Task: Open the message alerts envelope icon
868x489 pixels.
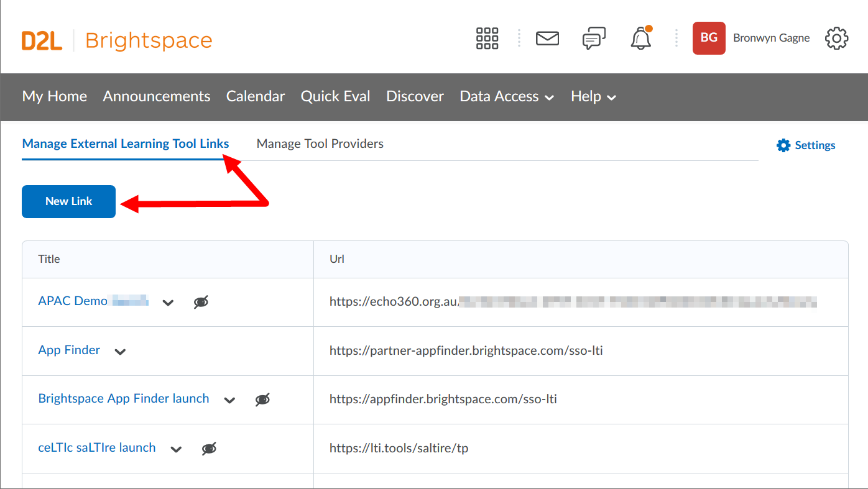Action: pyautogui.click(x=547, y=39)
